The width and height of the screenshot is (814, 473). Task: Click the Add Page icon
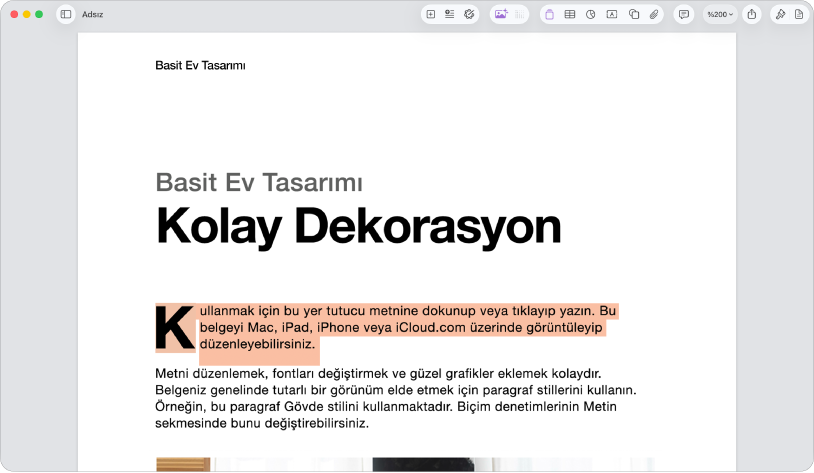pos(431,15)
